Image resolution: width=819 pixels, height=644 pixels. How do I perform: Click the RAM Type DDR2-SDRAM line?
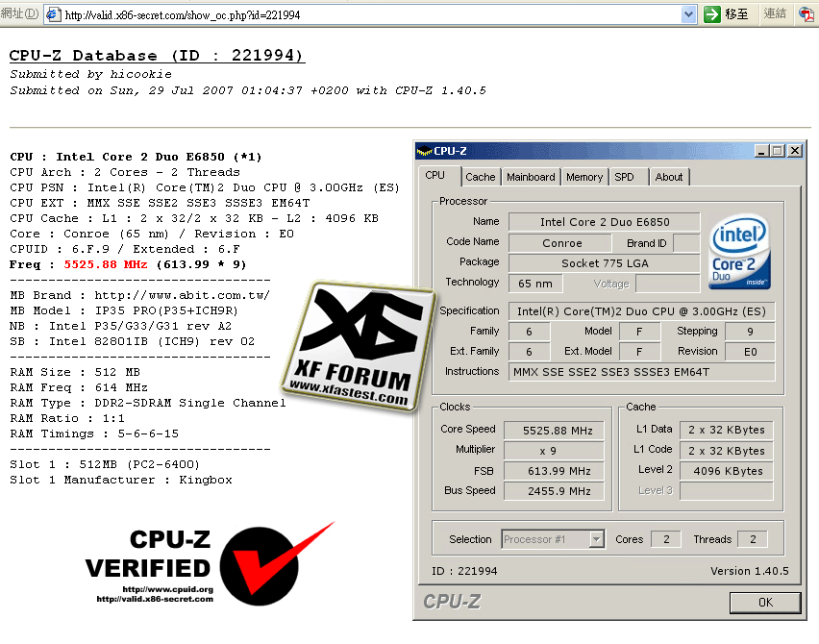pyautogui.click(x=148, y=403)
